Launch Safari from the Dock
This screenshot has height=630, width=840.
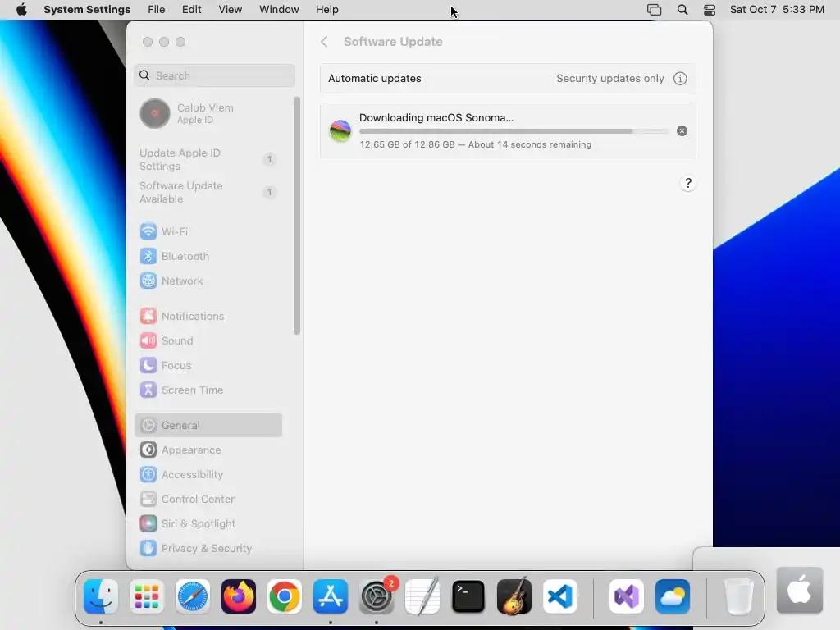pos(193,596)
